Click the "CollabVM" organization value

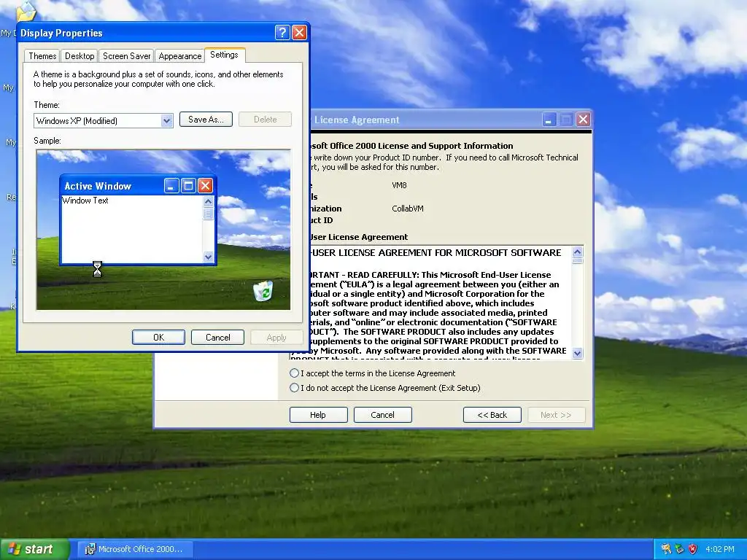coord(408,209)
